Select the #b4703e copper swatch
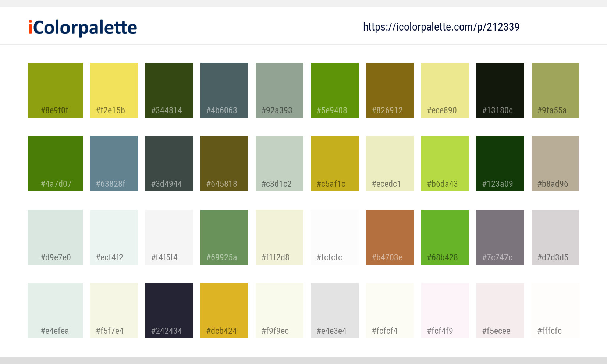Image resolution: width=607 pixels, height=364 pixels. (390, 237)
